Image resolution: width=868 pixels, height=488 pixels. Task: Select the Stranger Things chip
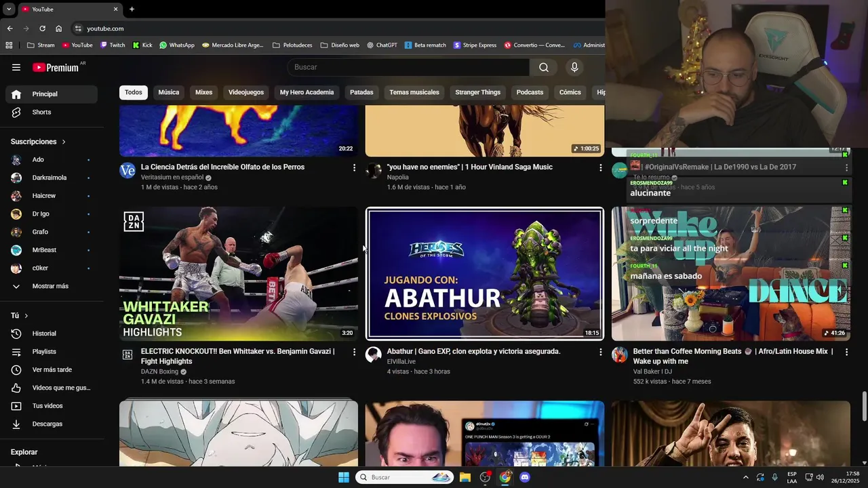click(478, 92)
